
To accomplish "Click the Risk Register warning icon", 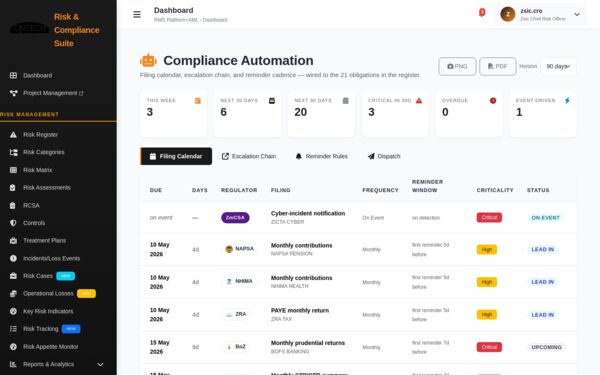I will [13, 135].
